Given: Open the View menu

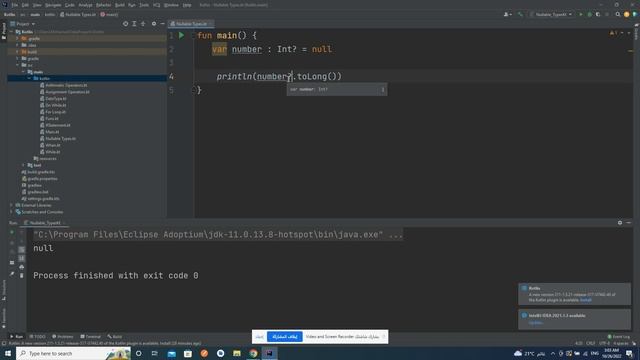Looking at the screenshot, I should (x=37, y=5).
